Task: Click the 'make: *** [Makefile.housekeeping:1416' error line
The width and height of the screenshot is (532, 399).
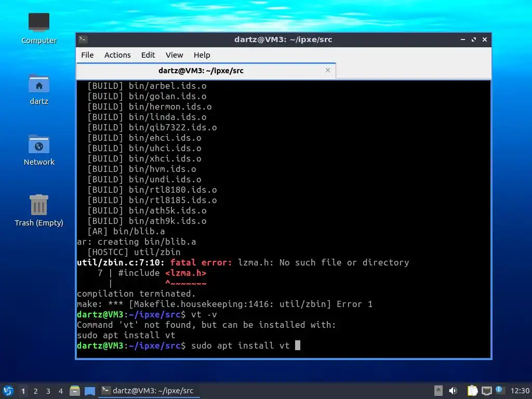Action: click(224, 304)
